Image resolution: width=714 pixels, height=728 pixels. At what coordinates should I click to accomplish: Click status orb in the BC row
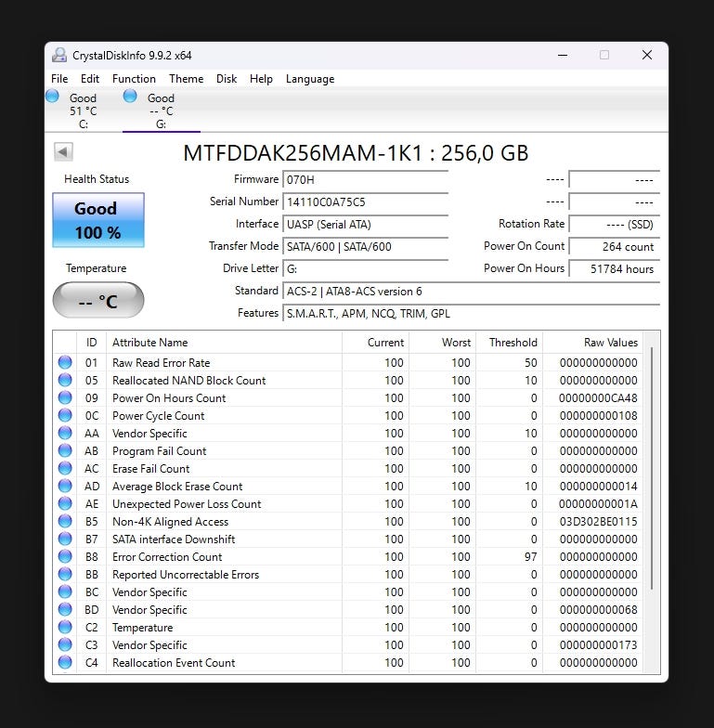(65, 591)
